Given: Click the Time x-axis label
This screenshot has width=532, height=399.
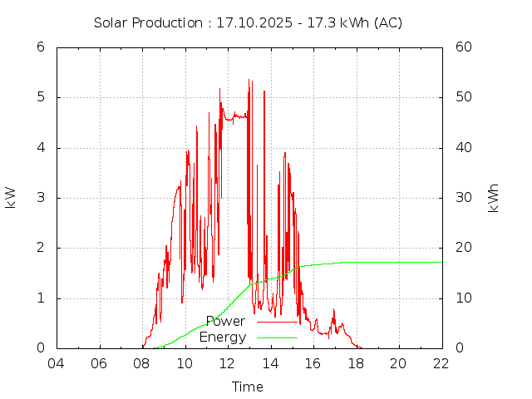Looking at the screenshot, I should (248, 387).
